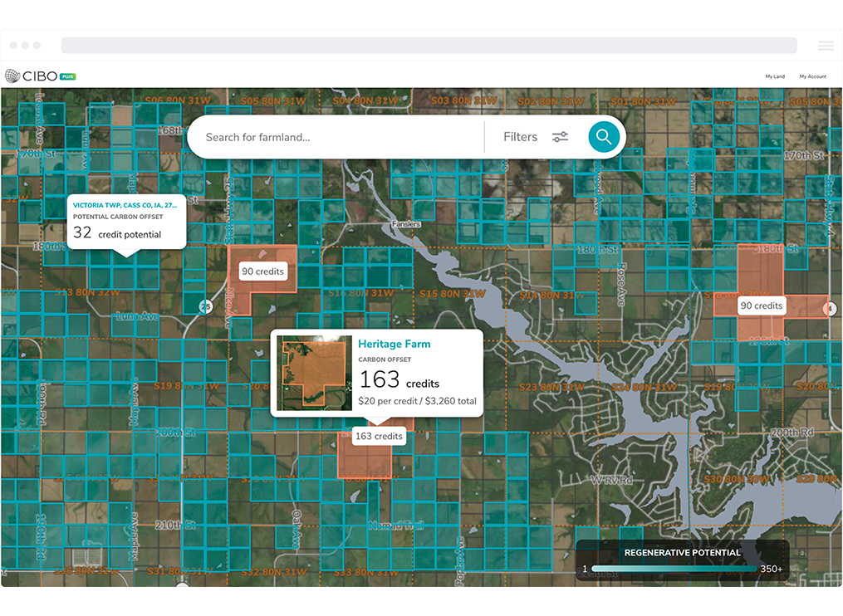Select the 90 credits label near Nile Ave
This screenshot has width=843, height=616.
tap(262, 271)
